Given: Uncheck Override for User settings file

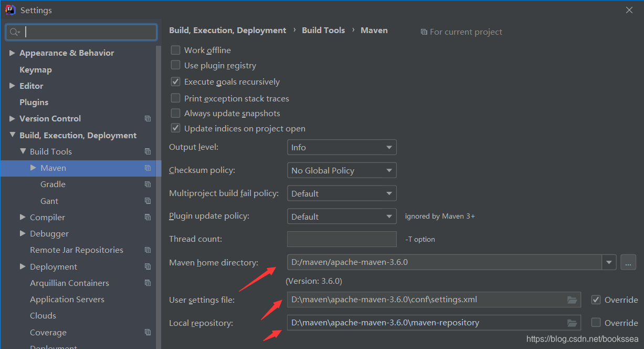Looking at the screenshot, I should (x=596, y=300).
